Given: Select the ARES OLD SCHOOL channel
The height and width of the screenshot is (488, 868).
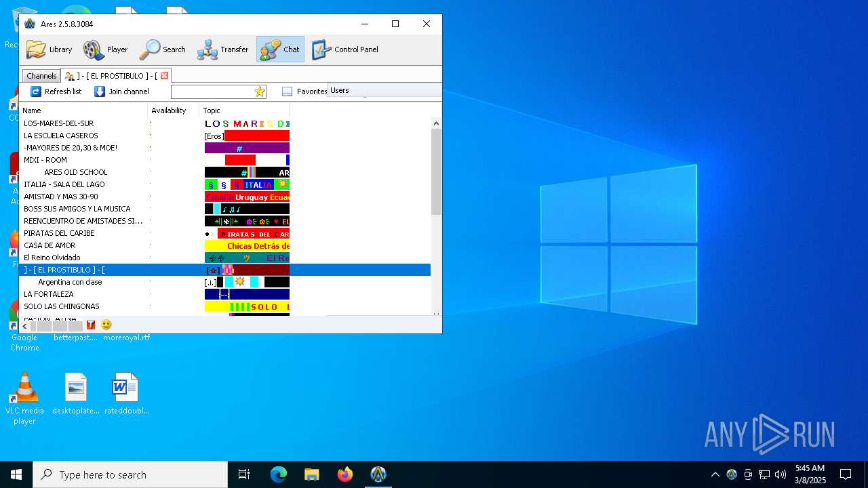Looking at the screenshot, I should [x=225, y=172].
